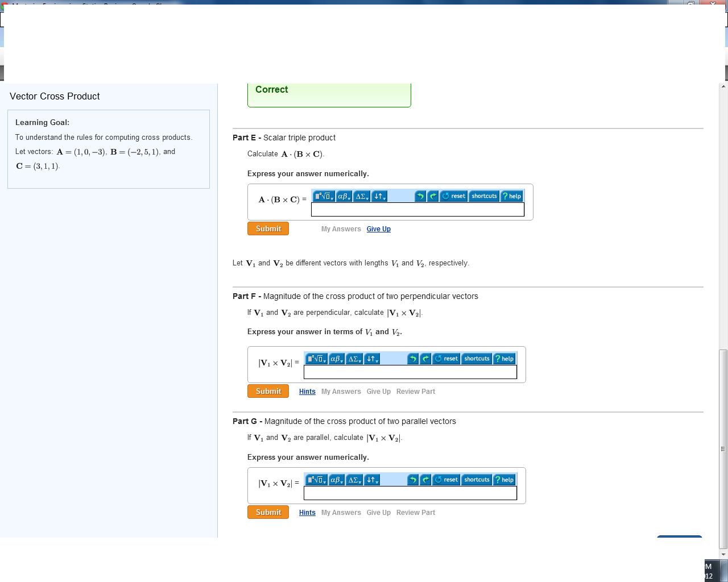Show shortcuts for the Part F editor
This screenshot has width=728, height=582.
[x=477, y=359]
